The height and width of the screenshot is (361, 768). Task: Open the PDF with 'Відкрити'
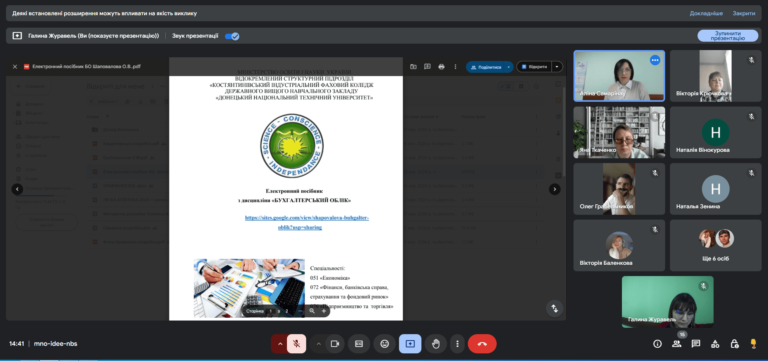pyautogui.click(x=534, y=67)
